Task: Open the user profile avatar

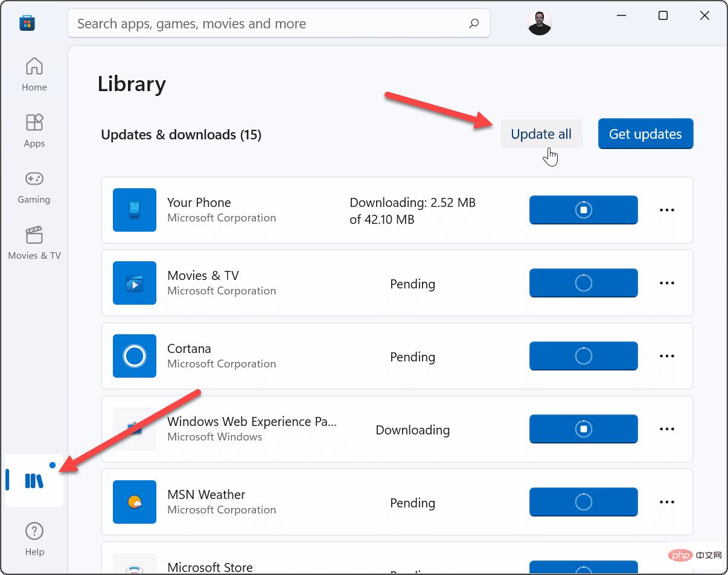Action: tap(540, 24)
